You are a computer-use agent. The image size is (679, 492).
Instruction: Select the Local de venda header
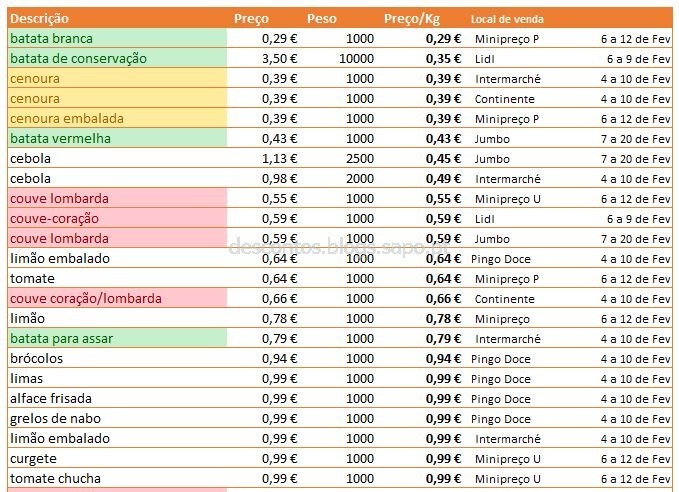pos(507,19)
